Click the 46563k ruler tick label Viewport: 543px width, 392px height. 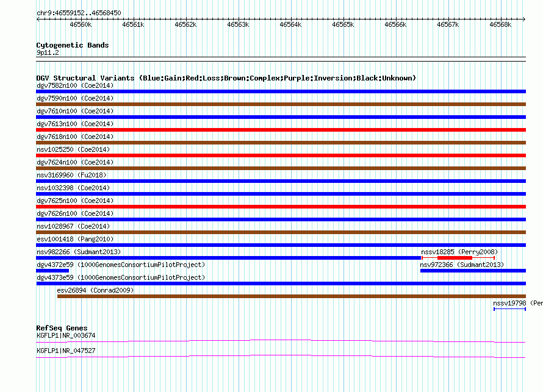[239, 24]
